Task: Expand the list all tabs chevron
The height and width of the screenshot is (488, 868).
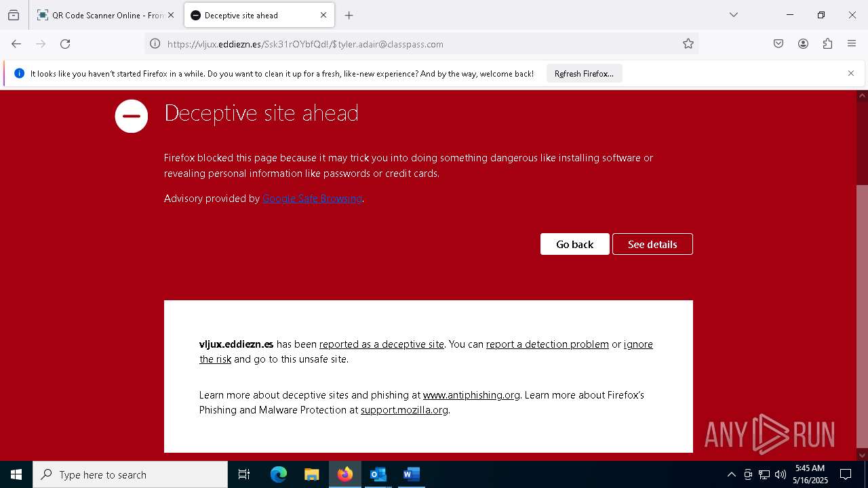Action: (733, 15)
